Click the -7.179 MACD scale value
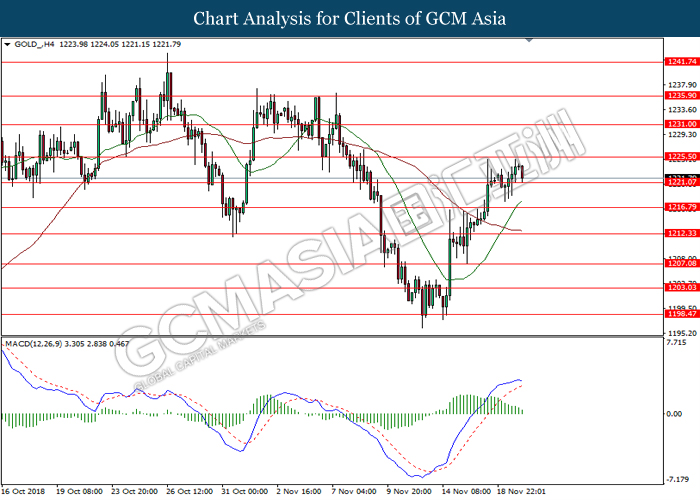This screenshot has width=700, height=500. [x=677, y=479]
